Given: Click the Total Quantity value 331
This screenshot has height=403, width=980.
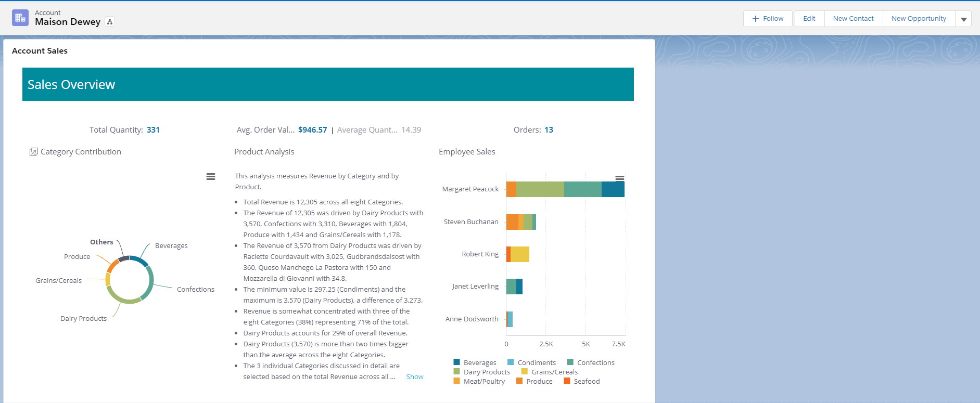Looking at the screenshot, I should point(153,130).
